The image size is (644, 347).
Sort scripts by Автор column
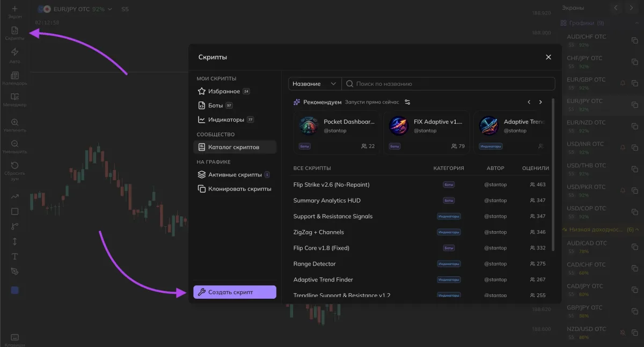click(495, 168)
